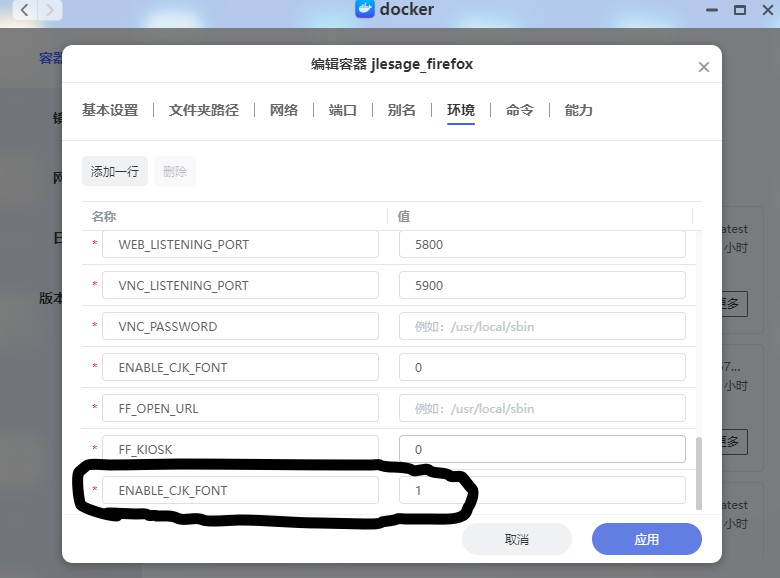Edit the FF_KIOSK value field
The image size is (780, 578).
click(x=542, y=449)
